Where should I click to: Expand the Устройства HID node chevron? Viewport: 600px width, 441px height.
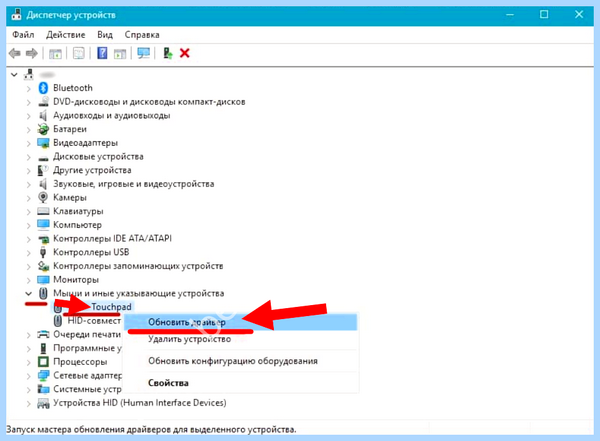click(x=28, y=403)
